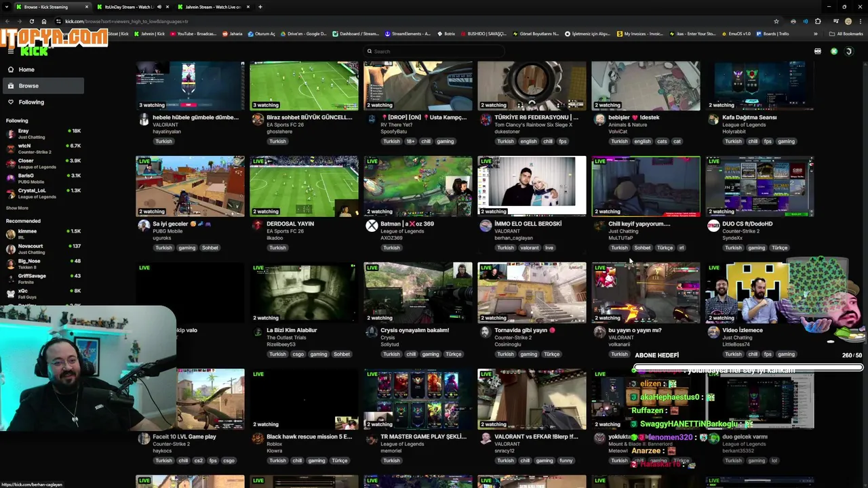This screenshot has width=868, height=488.
Task: Select valorant tag under berhan_caglayan
Action: tap(530, 248)
